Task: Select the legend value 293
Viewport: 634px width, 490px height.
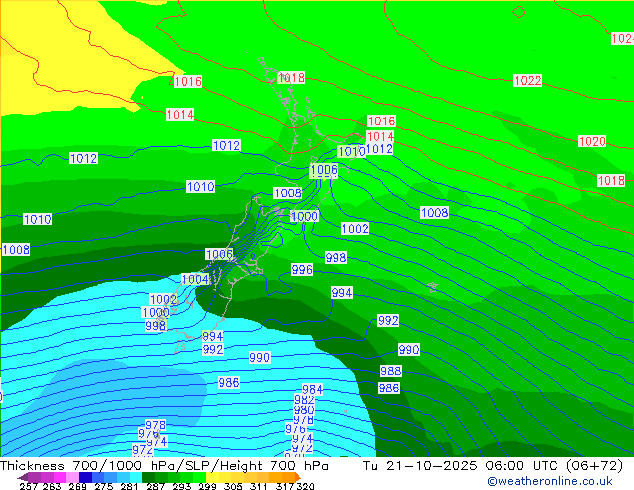Action: 182,486
